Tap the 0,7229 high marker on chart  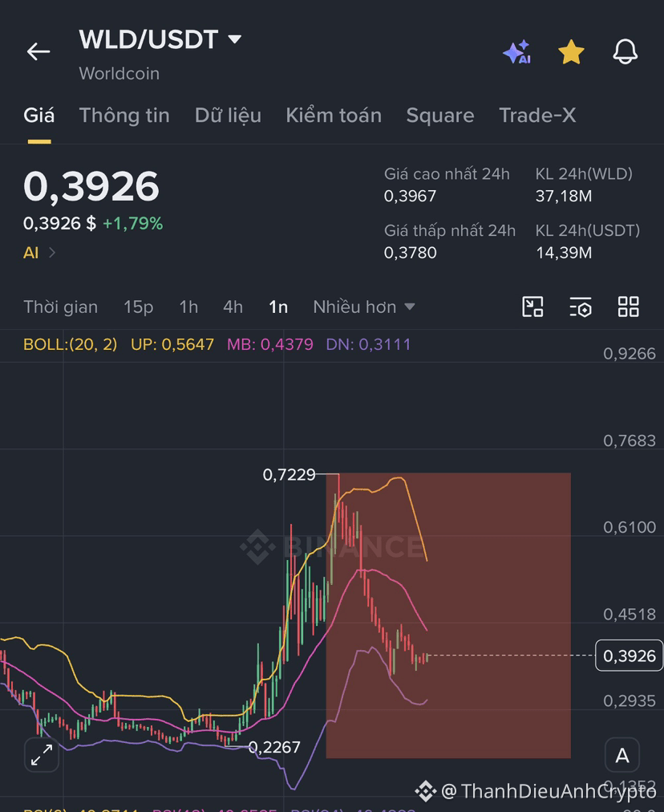click(x=289, y=474)
